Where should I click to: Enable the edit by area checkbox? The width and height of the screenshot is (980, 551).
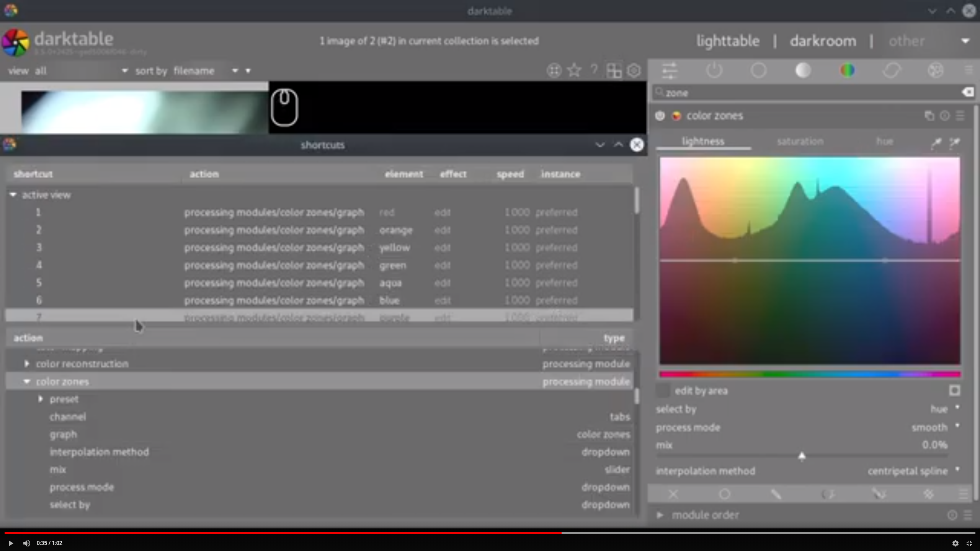point(663,391)
